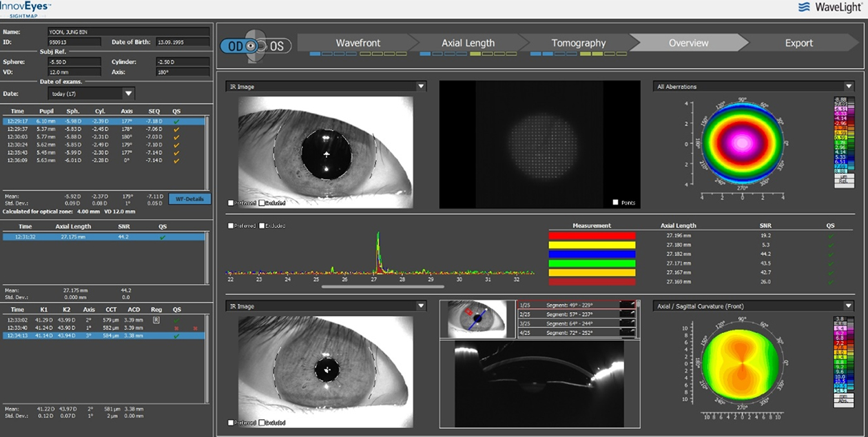Image resolution: width=868 pixels, height=437 pixels.
Task: Click the Abs. scale button under curvature legend
Action: coord(840,400)
